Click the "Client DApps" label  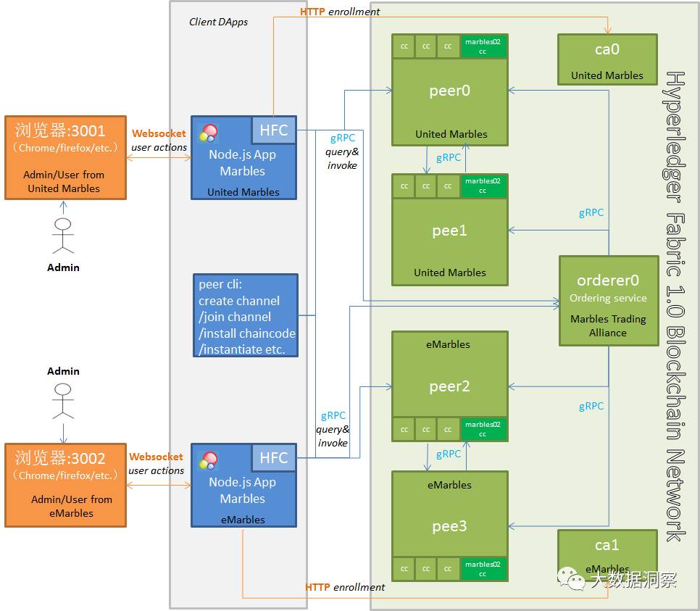coord(218,22)
